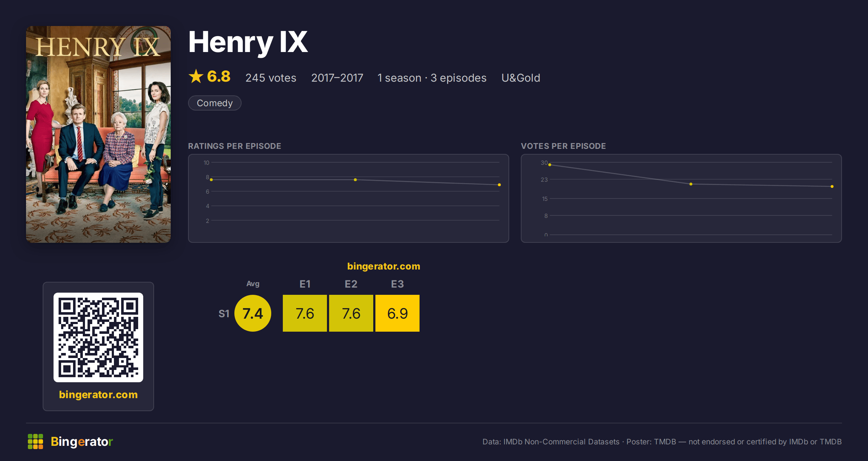Click the yellow star rating icon

click(x=196, y=76)
